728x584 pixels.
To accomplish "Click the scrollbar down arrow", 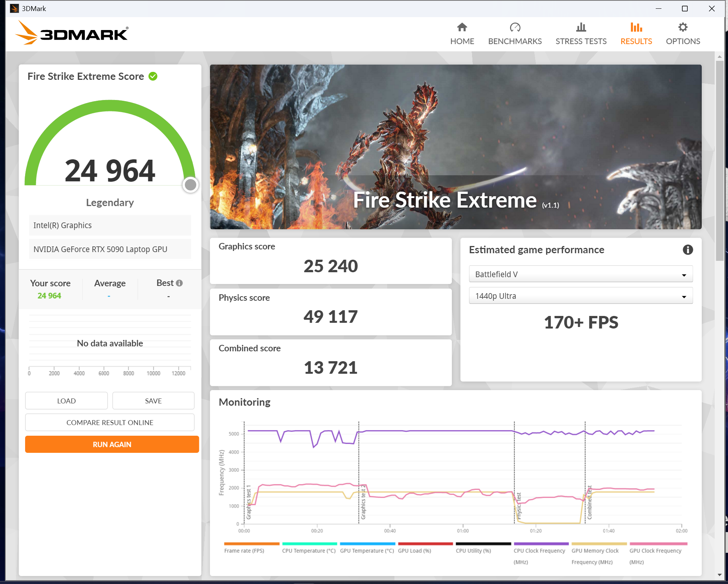I will click(720, 575).
